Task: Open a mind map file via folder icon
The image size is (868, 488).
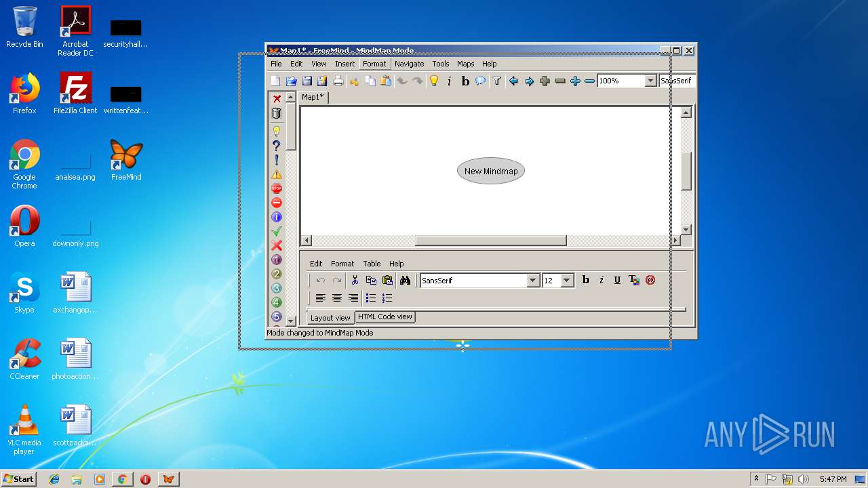Action: [292, 81]
